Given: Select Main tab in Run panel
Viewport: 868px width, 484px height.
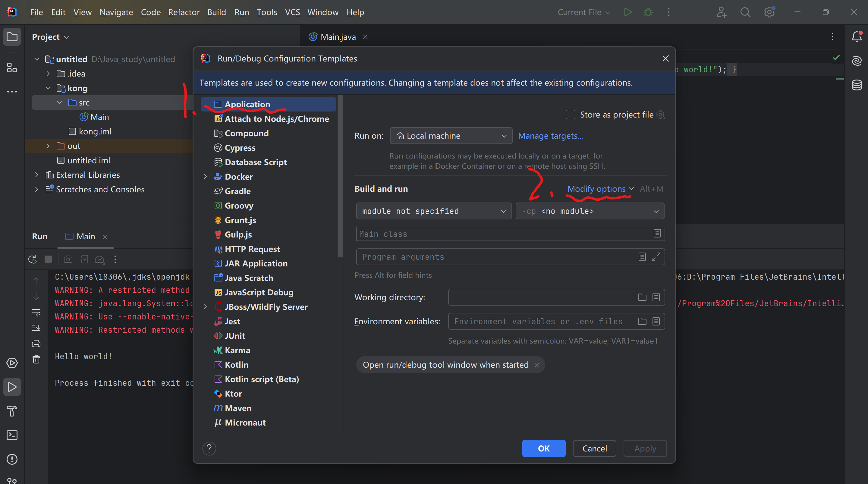Looking at the screenshot, I should tap(85, 236).
